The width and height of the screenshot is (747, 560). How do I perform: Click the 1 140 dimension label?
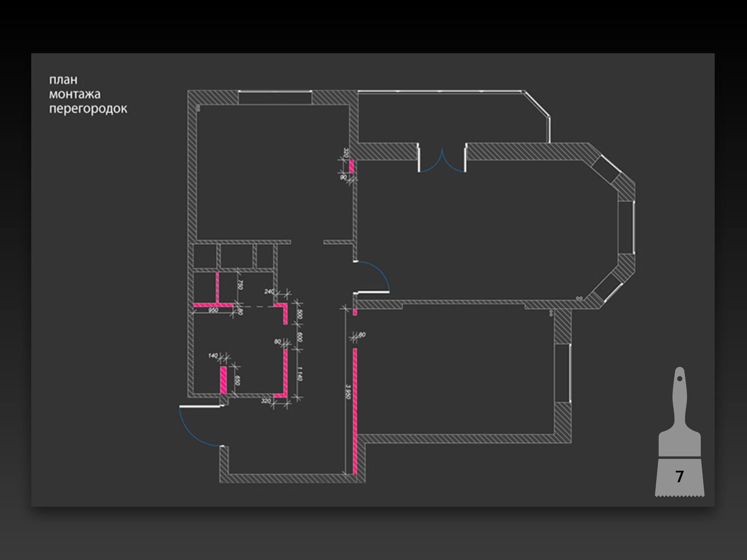tap(299, 374)
